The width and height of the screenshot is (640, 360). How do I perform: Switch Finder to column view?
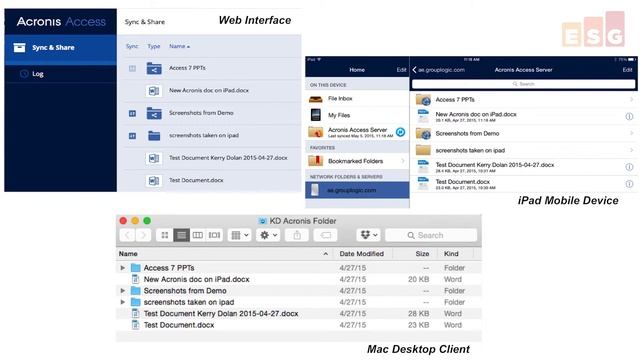pyautogui.click(x=198, y=235)
